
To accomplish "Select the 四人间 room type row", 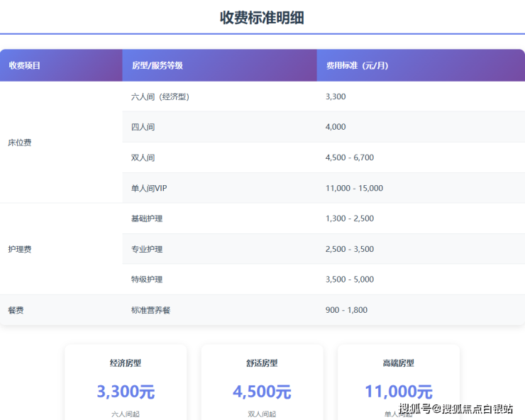I will pyautogui.click(x=143, y=127).
